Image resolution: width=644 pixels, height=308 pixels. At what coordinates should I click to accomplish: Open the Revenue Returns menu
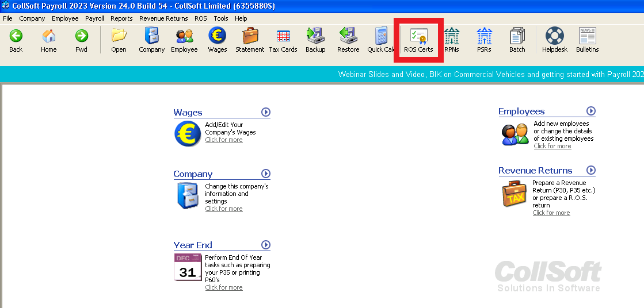(163, 18)
